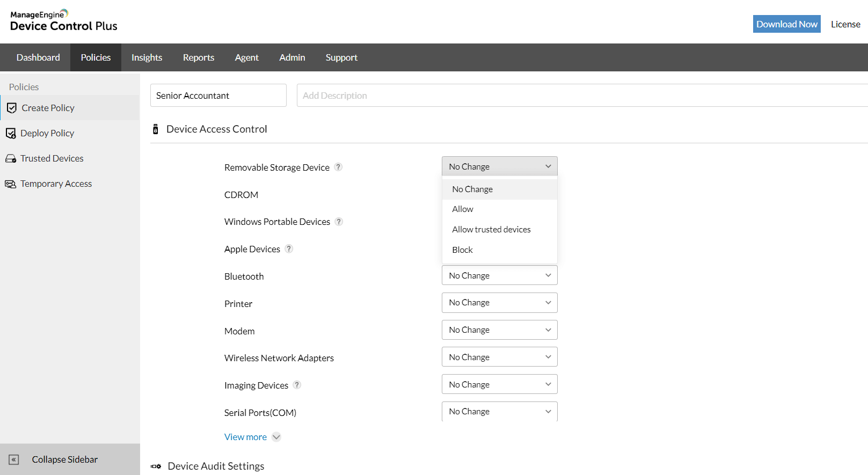Choose Allow trusted devices option
Screen dimensions: 868x475
pyautogui.click(x=491, y=229)
